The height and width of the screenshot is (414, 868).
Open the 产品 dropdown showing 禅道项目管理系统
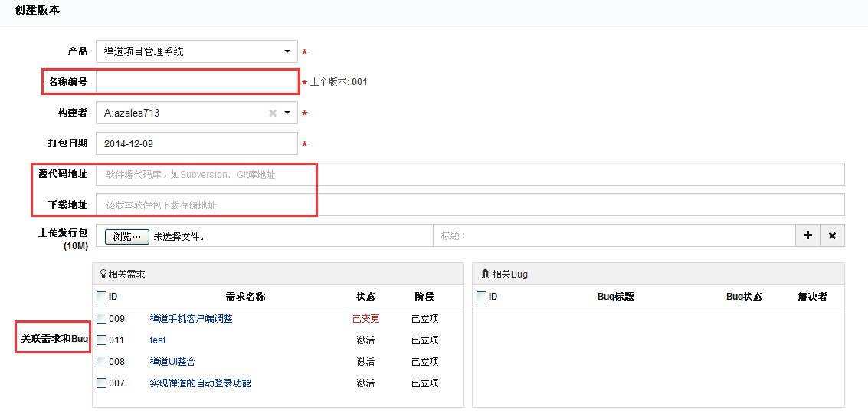tap(196, 52)
